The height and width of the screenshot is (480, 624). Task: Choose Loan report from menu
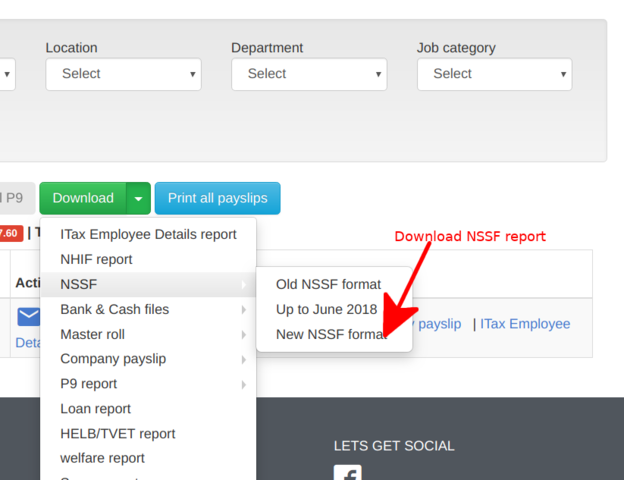pyautogui.click(x=148, y=409)
